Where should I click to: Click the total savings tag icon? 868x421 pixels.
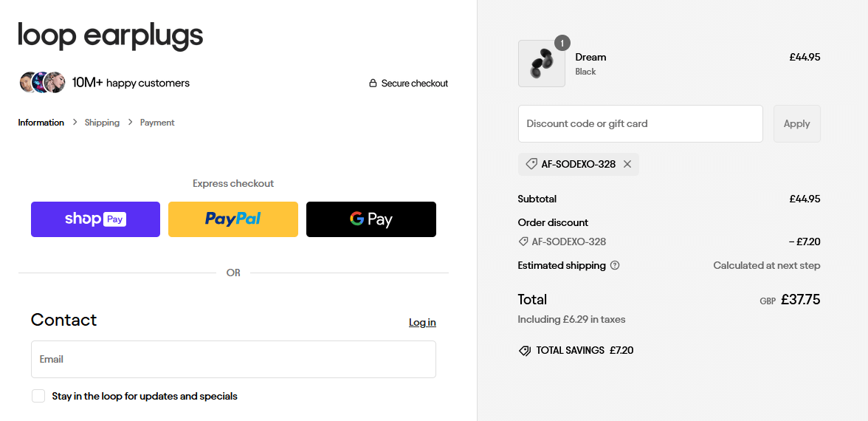pos(525,351)
